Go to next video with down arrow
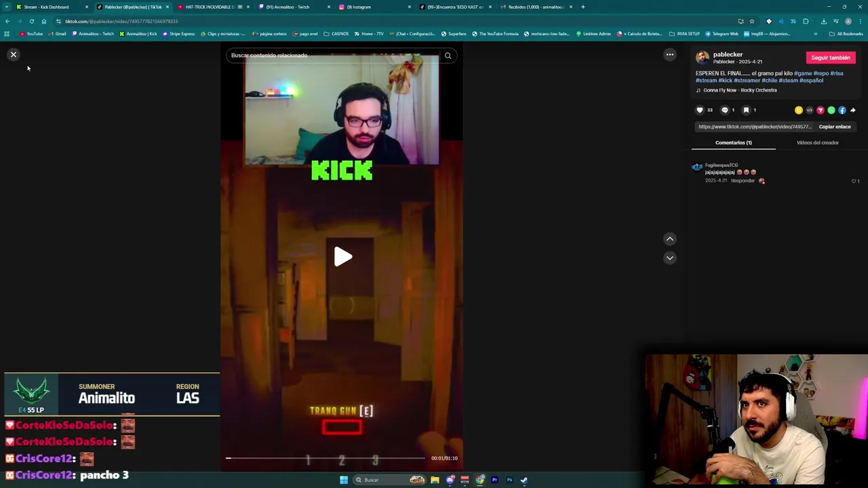 coord(669,258)
